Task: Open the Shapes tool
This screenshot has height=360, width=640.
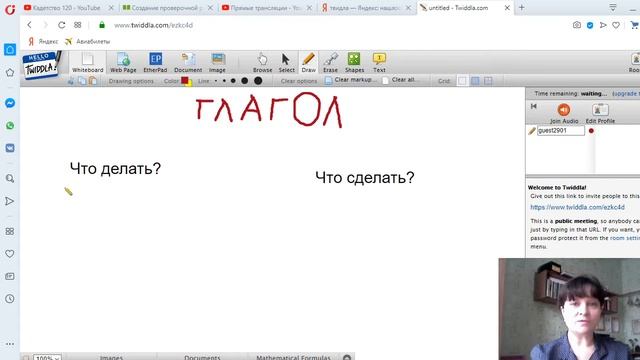Action: 354,62
